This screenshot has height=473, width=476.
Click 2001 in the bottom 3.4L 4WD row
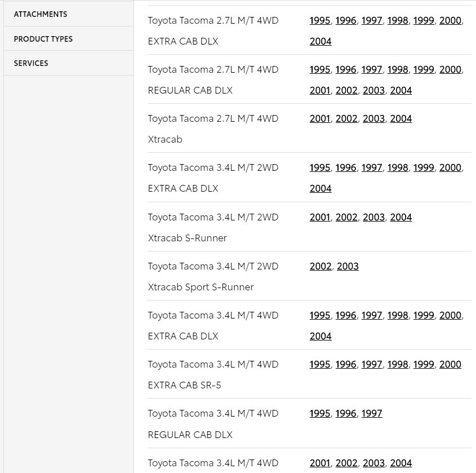coord(319,463)
